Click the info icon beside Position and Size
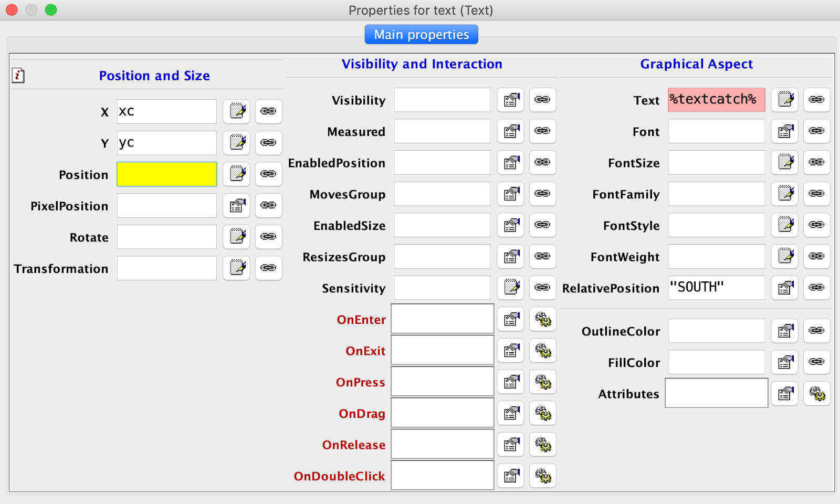This screenshot has width=840, height=504. coord(18,76)
